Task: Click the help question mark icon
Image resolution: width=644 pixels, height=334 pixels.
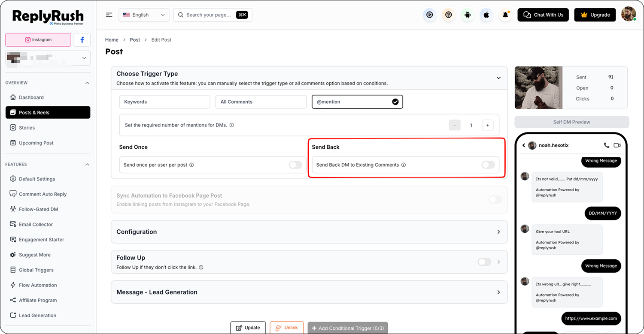Action: coord(448,15)
